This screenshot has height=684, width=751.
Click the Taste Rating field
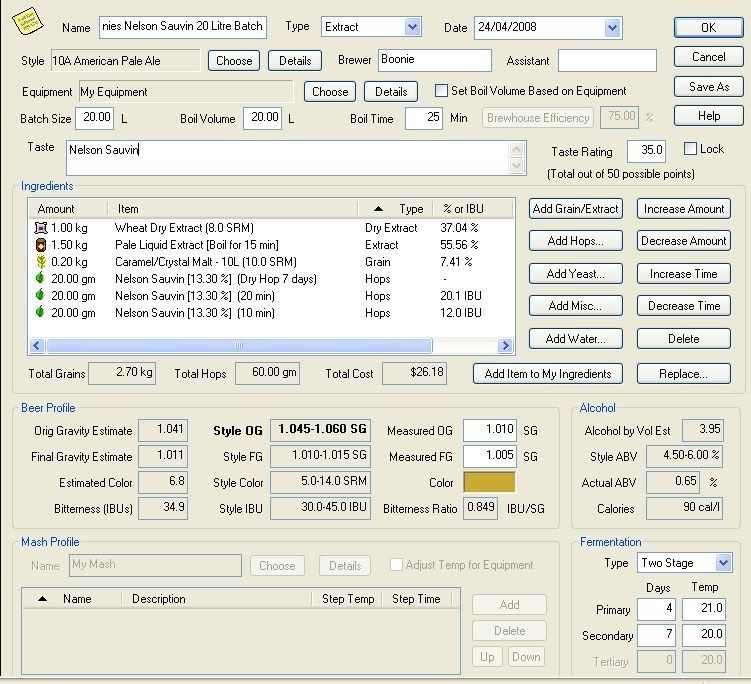[x=646, y=151]
